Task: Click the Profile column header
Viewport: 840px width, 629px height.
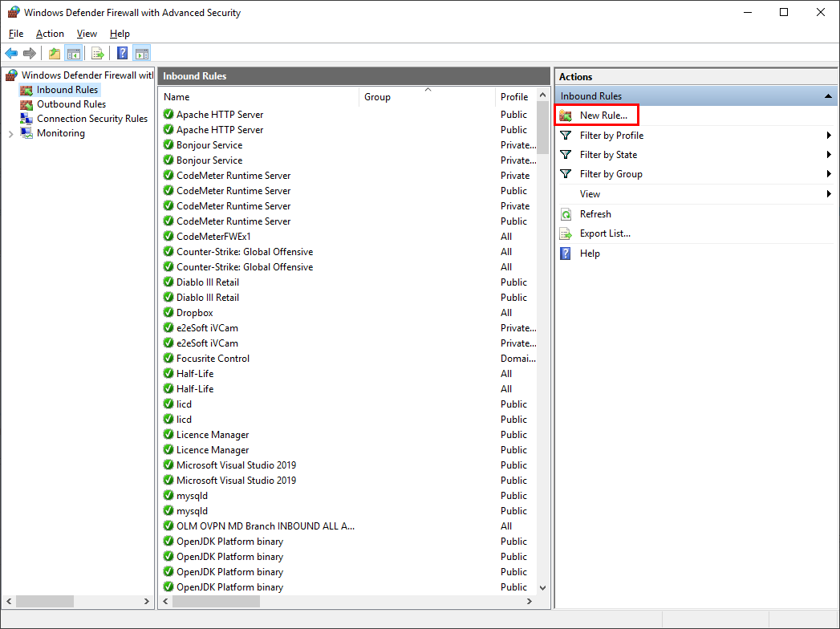Action: click(x=514, y=97)
